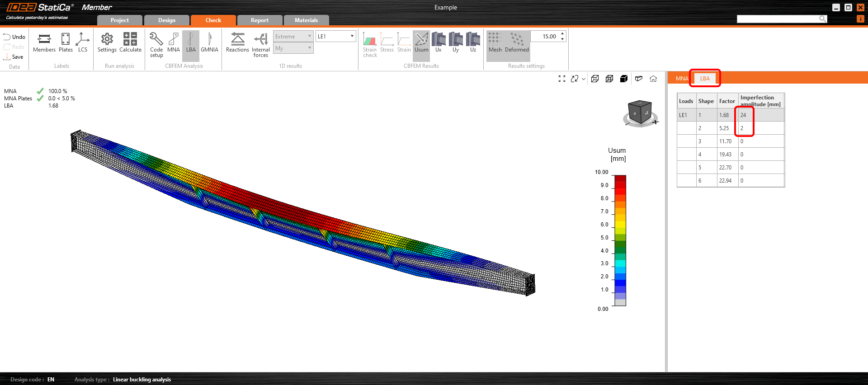This screenshot has height=385, width=868.
Task: Run the GMNIA analysis type
Action: pos(209,43)
